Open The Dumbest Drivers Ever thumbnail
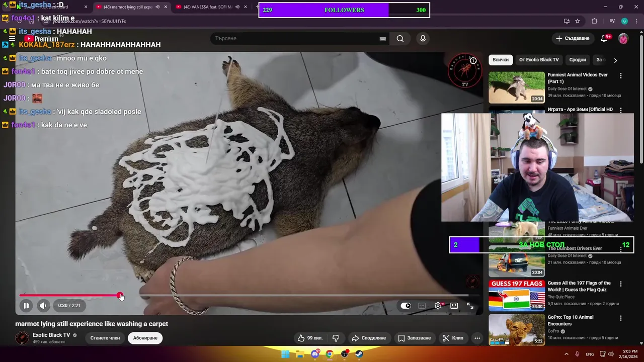 pyautogui.click(x=517, y=261)
